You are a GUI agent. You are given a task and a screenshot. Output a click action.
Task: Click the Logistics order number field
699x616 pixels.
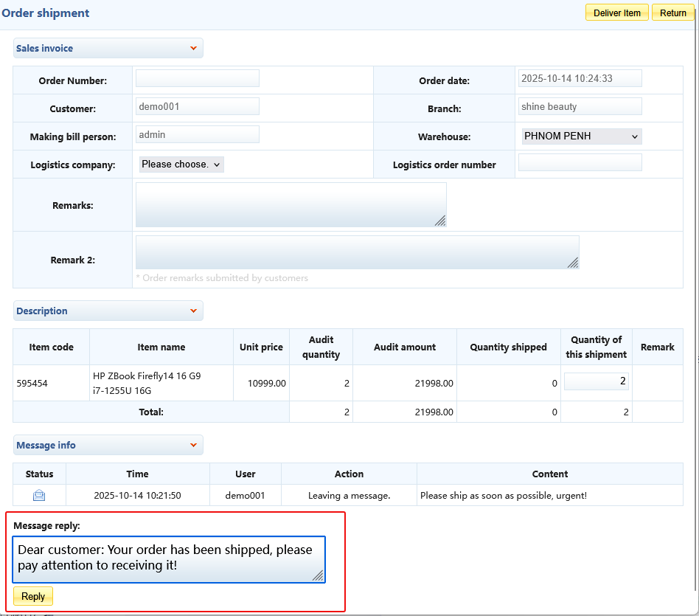click(580, 162)
